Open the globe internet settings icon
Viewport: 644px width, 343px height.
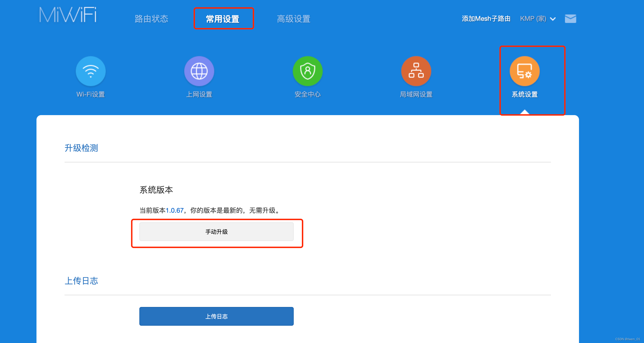pos(199,71)
